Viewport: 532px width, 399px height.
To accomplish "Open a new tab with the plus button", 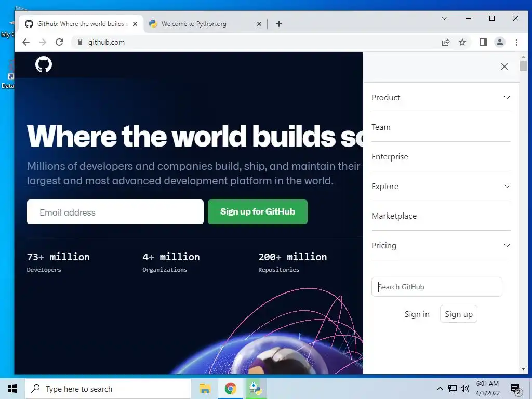I will click(x=279, y=24).
